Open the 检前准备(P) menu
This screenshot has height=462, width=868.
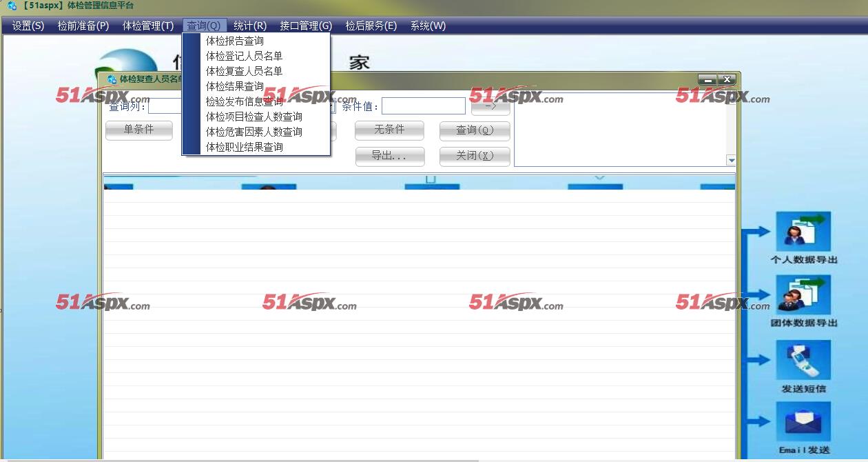pos(83,26)
